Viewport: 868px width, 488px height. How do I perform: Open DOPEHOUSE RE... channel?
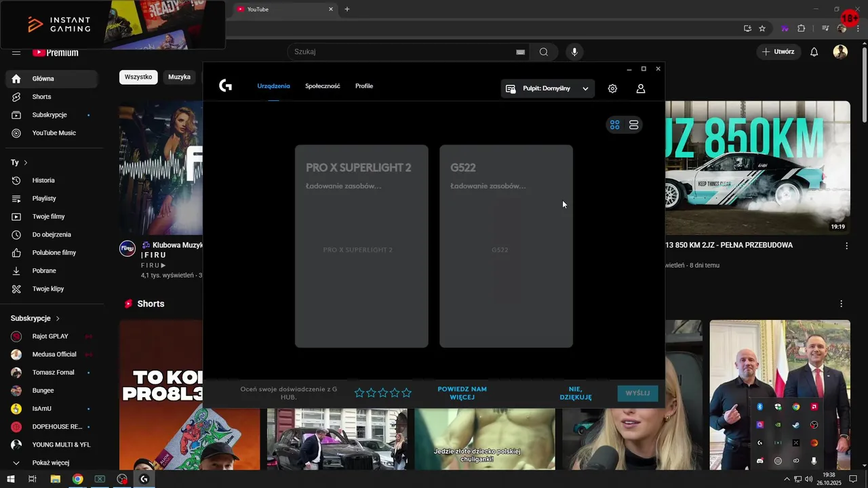coord(52,427)
